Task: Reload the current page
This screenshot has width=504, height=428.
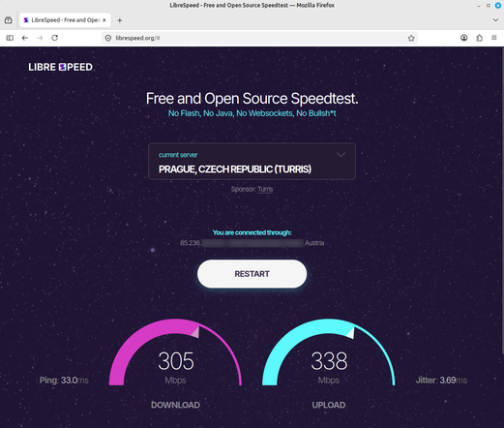Action: click(x=55, y=38)
